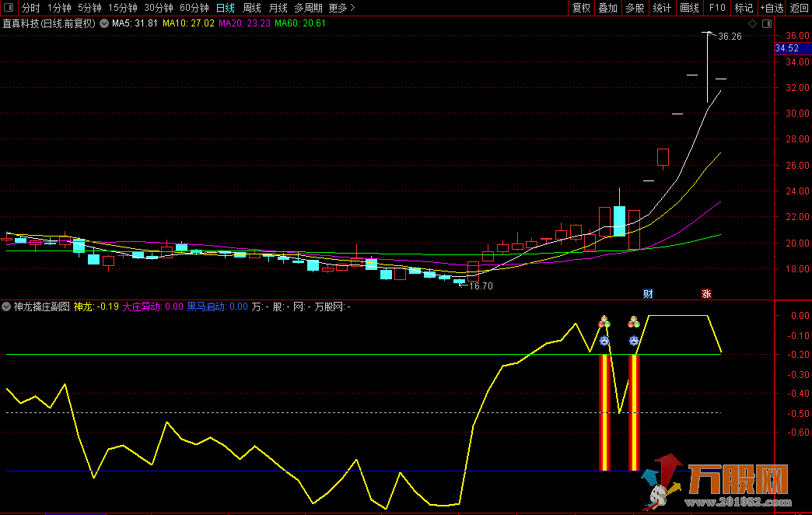The width and height of the screenshot is (812, 515).
Task: Click the 黑马启动: 0.00 indicator value
Action: pos(218,307)
